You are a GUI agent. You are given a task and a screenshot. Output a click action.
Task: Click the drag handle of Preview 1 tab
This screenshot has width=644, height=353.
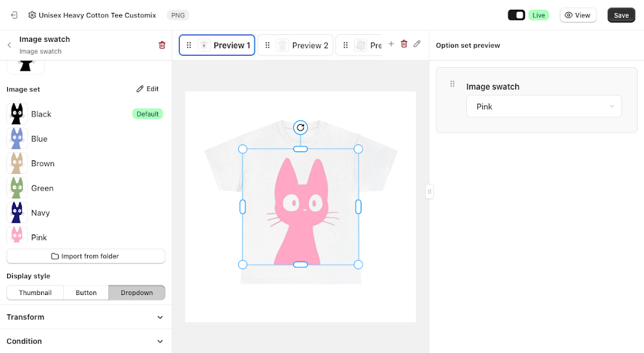[x=189, y=45]
